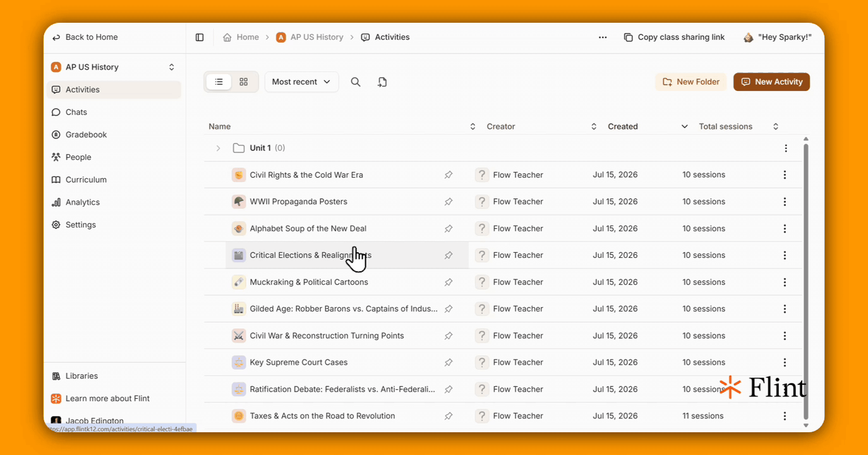This screenshot has width=868, height=455.
Task: Open Gradebook in the sidebar
Action: [x=114, y=135]
